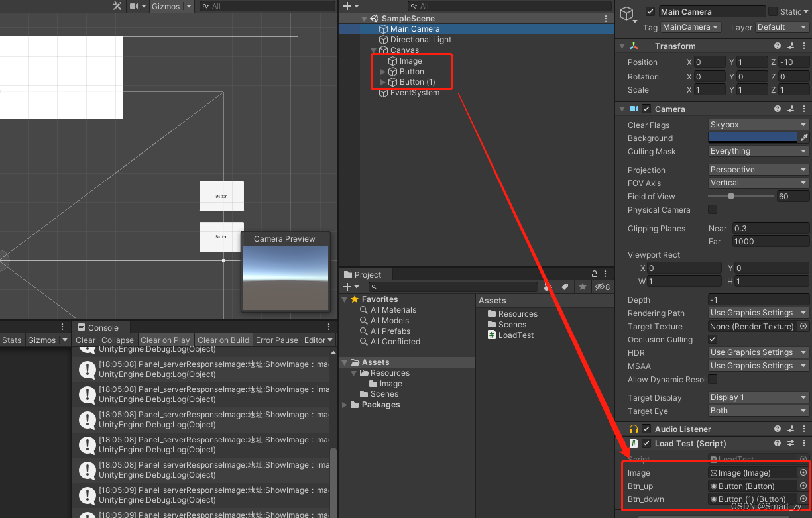
Task: Click the hidden packages eye icon showing 8
Action: coord(601,287)
